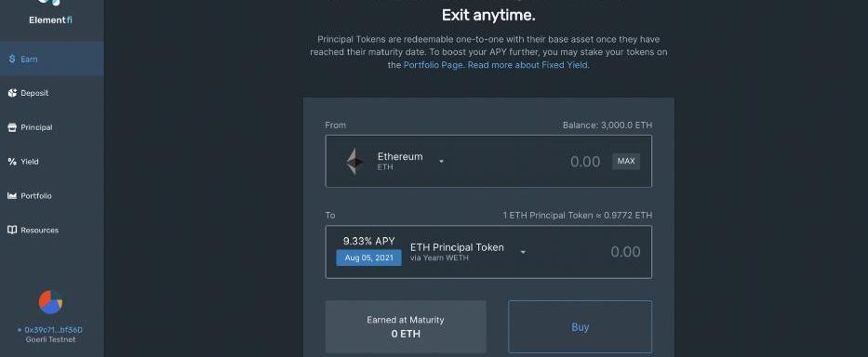This screenshot has height=357, width=868.
Task: Click the Portfolio chart icon
Action: [12, 196]
